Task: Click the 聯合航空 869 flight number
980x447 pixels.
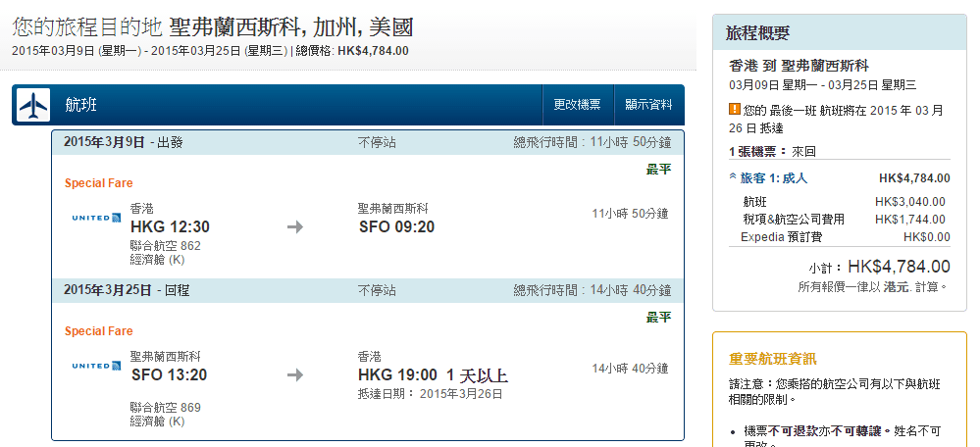Action: point(165,407)
